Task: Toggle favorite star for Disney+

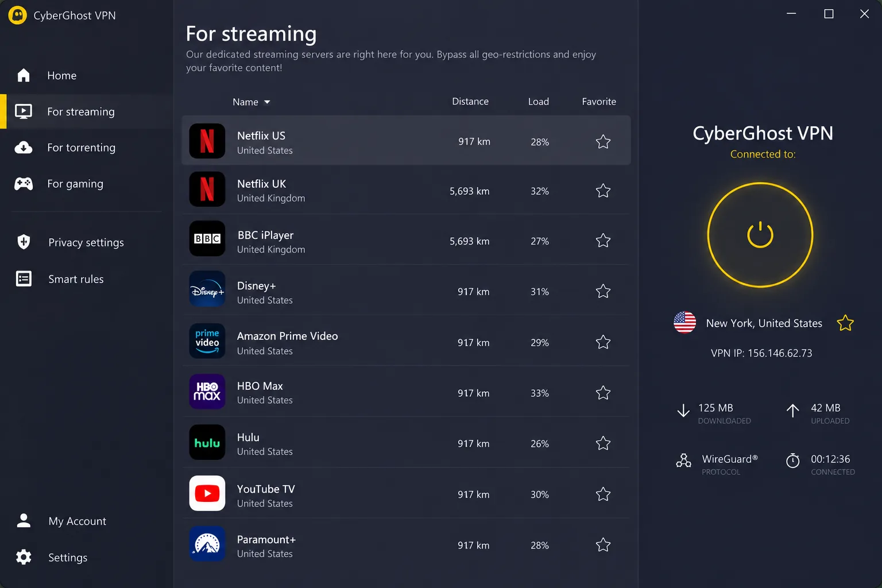Action: [603, 291]
